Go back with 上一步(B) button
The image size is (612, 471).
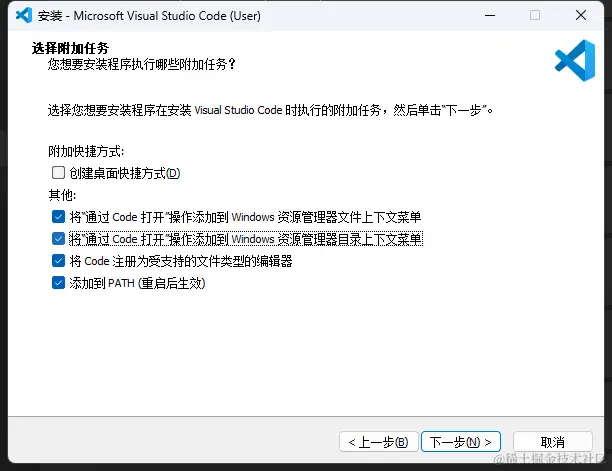click(379, 442)
